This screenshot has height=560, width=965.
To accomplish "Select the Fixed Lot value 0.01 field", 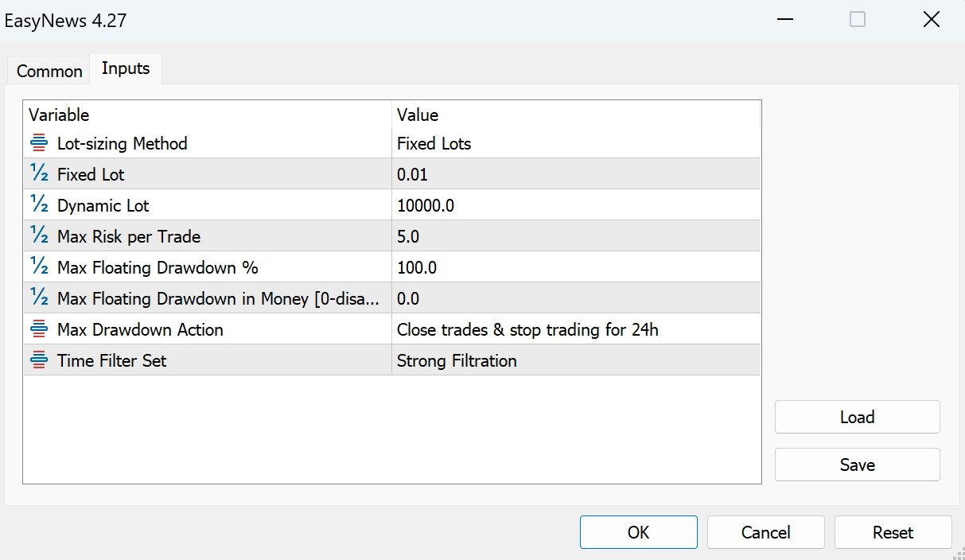I will 575,174.
